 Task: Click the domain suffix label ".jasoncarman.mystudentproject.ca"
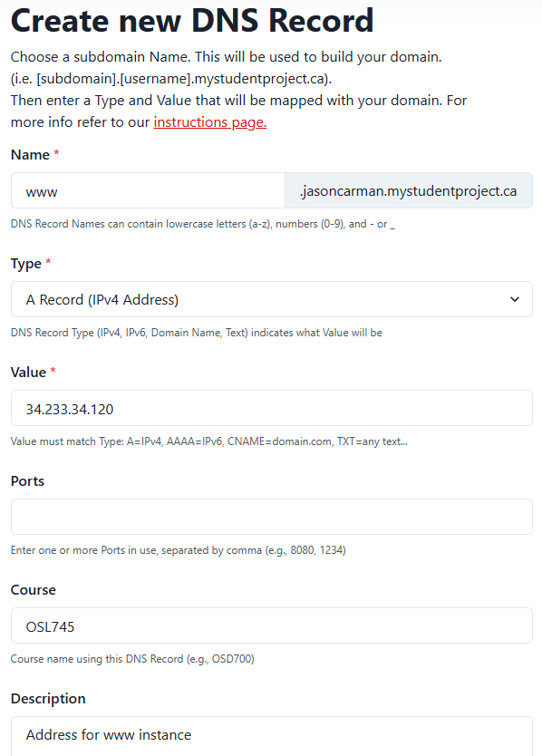tap(408, 190)
